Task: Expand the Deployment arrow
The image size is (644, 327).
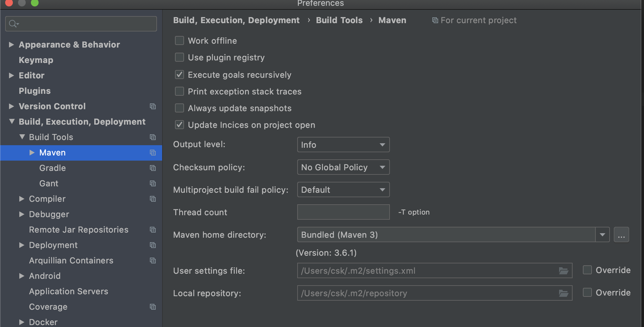Action: click(x=22, y=245)
